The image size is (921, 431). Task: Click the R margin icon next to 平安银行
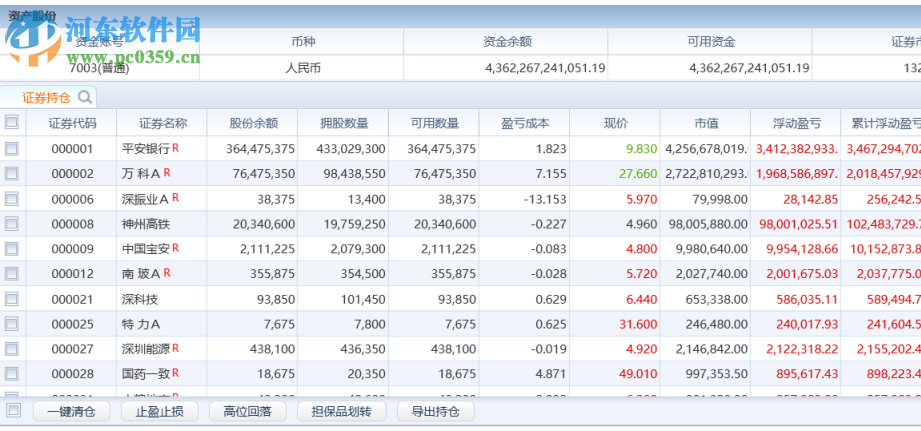click(176, 149)
